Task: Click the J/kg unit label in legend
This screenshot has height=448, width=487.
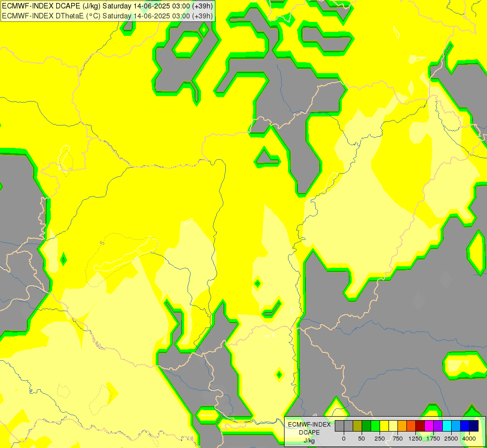Action: (x=309, y=441)
